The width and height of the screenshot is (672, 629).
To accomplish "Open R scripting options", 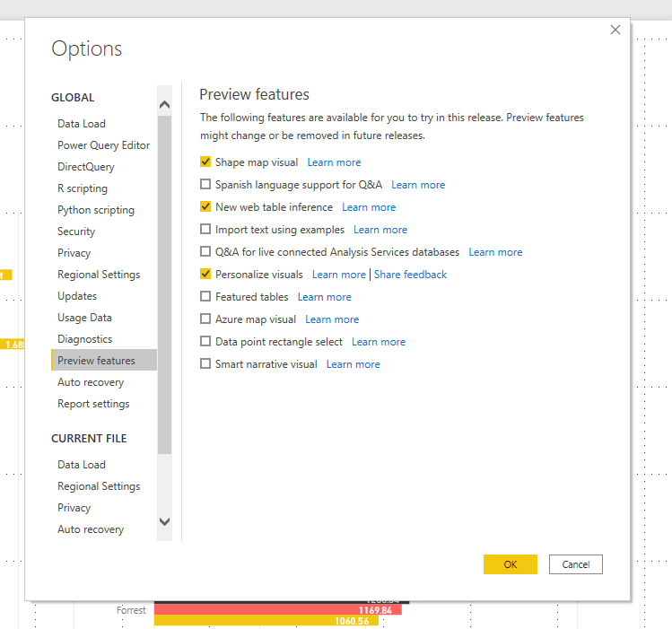I will 104,188.
